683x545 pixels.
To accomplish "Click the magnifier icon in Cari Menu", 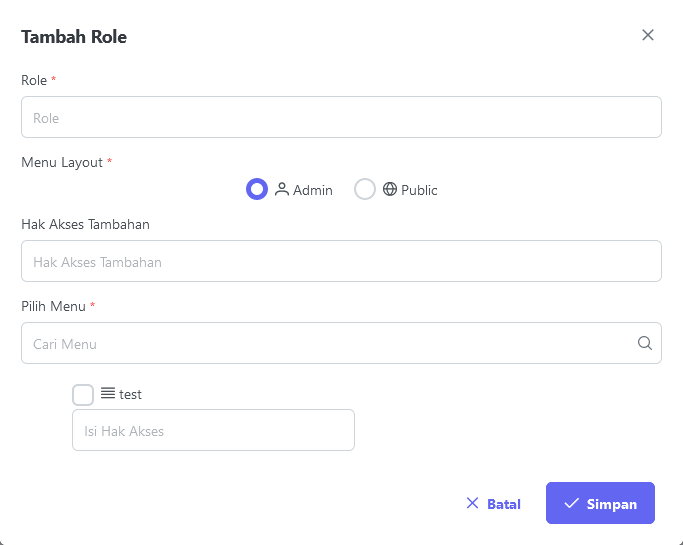I will (645, 343).
